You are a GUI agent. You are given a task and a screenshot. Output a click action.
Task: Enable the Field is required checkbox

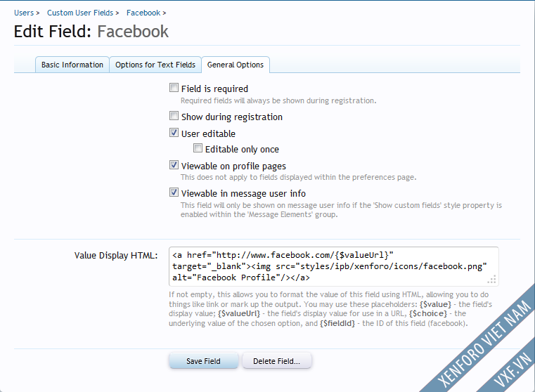click(x=174, y=89)
